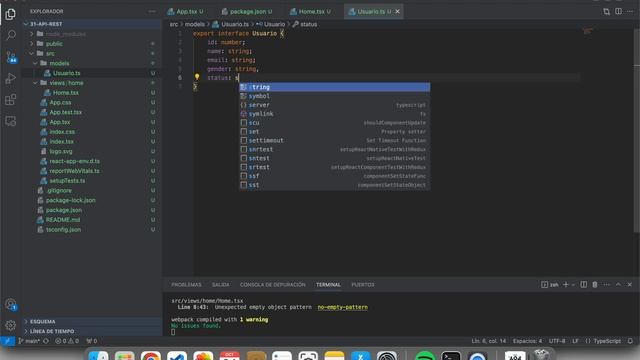
Task: Open index.tsx in file explorer
Action: click(x=61, y=142)
